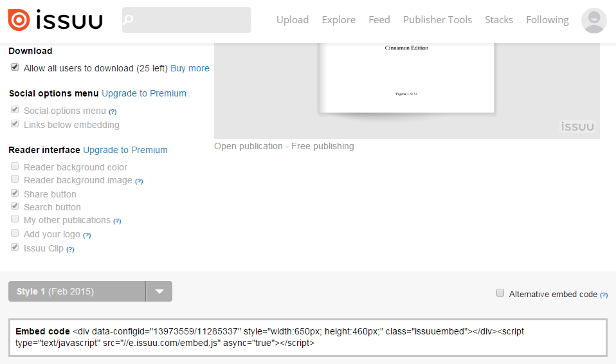The width and height of the screenshot is (616, 364).
Task: Enable Add your logo checkbox
Action: pyautogui.click(x=15, y=233)
